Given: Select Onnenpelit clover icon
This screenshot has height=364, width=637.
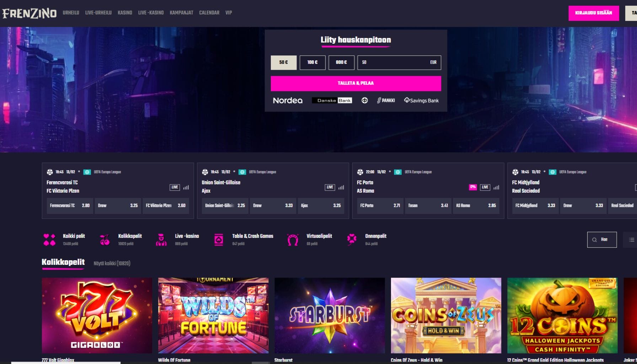Looking at the screenshot, I should pos(352,239).
